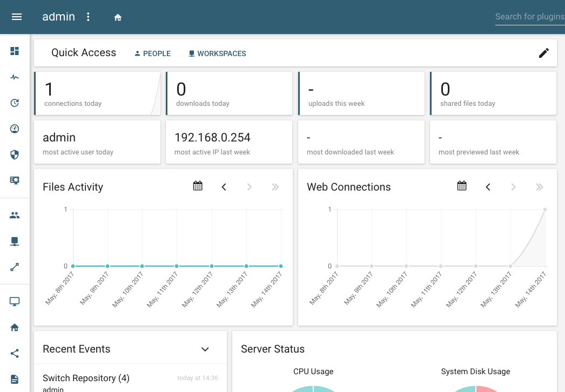This screenshot has height=392, width=565.
Task: Click the System Disk Usage label
Action: coord(476,371)
